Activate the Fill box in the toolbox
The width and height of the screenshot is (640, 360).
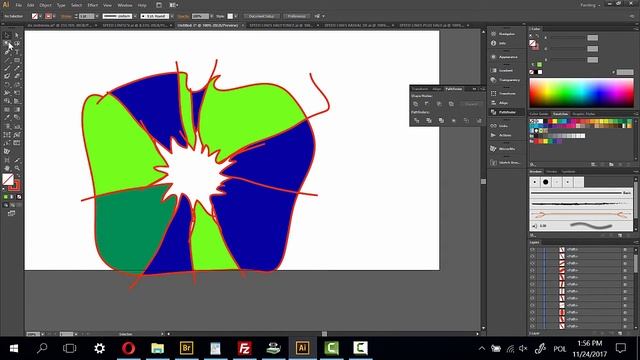[8, 179]
